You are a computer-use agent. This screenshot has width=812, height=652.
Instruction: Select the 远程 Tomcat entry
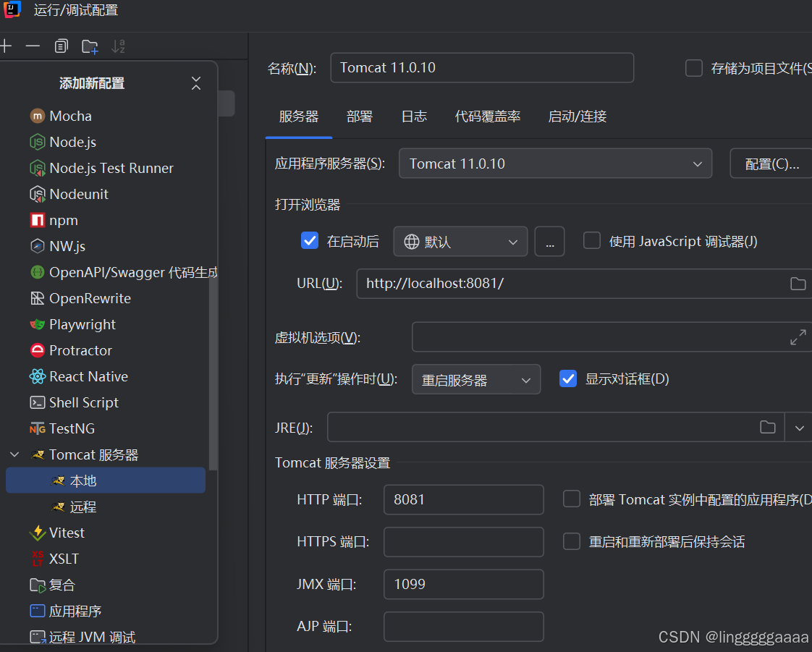(x=106, y=507)
